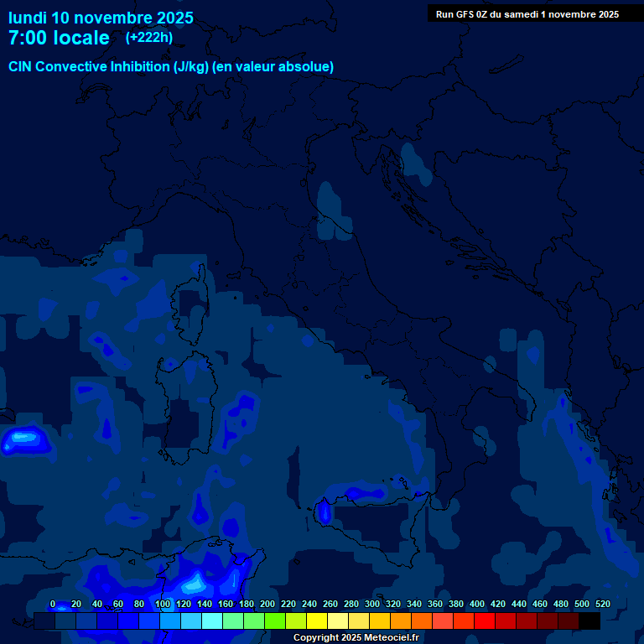This screenshot has height=644, width=644.
Task: Click the '0' value label on legend
Action: click(x=53, y=604)
